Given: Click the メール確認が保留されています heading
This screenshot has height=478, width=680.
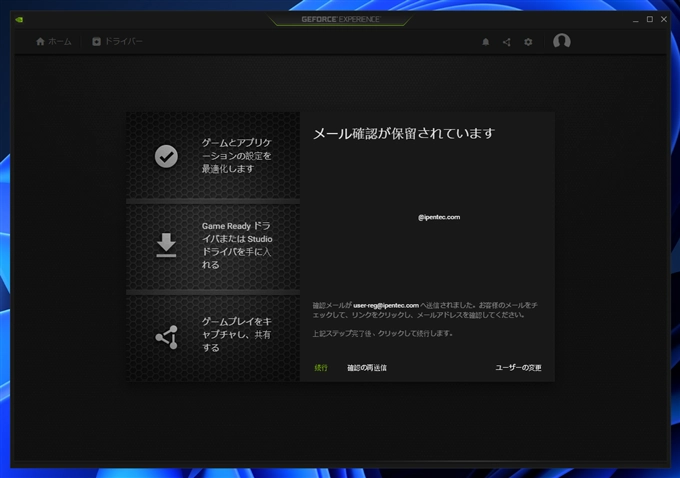Looking at the screenshot, I should pyautogui.click(x=404, y=133).
